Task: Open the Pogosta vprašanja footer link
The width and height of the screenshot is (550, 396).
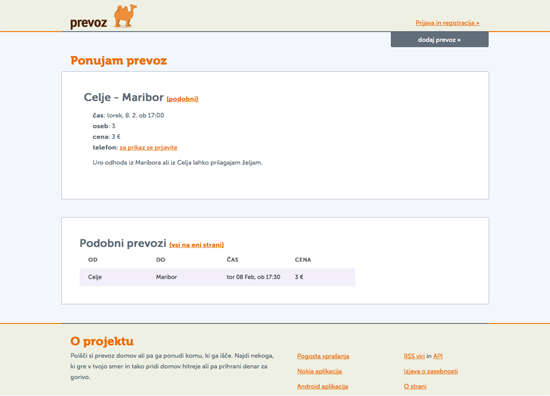Action: pyautogui.click(x=323, y=356)
